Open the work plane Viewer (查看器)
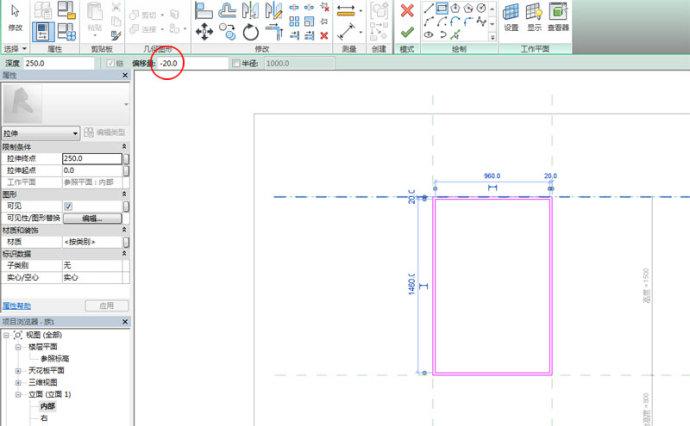The image size is (690, 426). pos(558,14)
